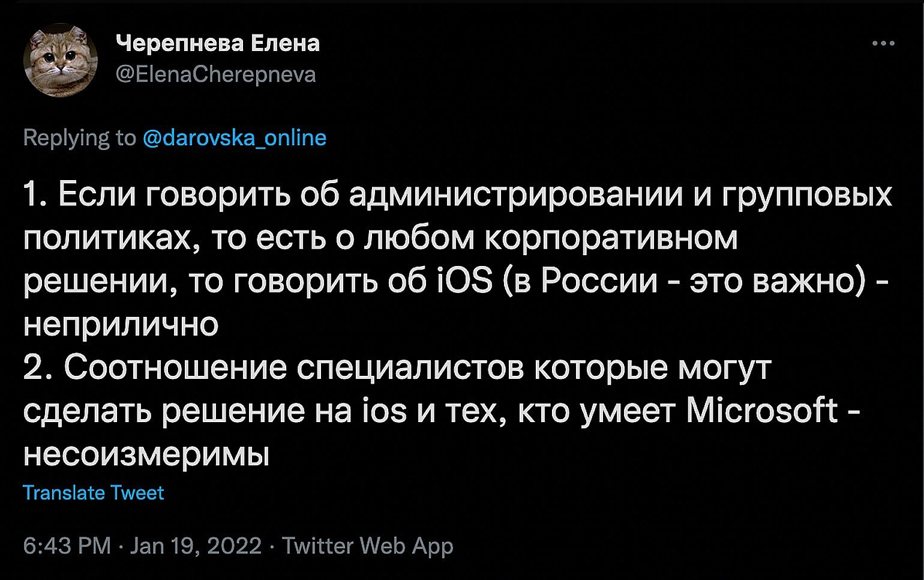Open the cat avatar profile picture

coord(60,60)
